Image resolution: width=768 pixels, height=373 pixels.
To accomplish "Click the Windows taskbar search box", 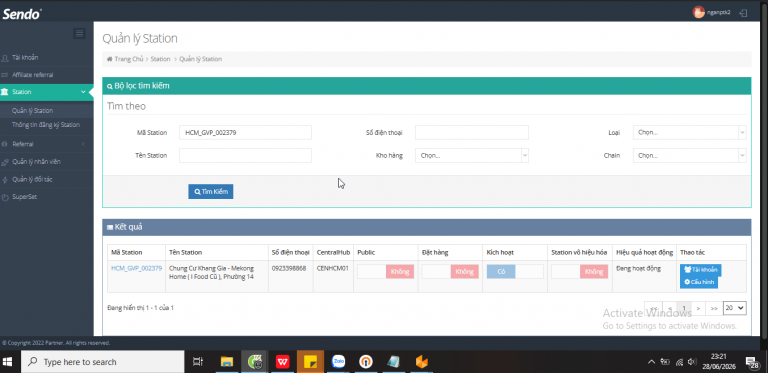I will tap(102, 362).
